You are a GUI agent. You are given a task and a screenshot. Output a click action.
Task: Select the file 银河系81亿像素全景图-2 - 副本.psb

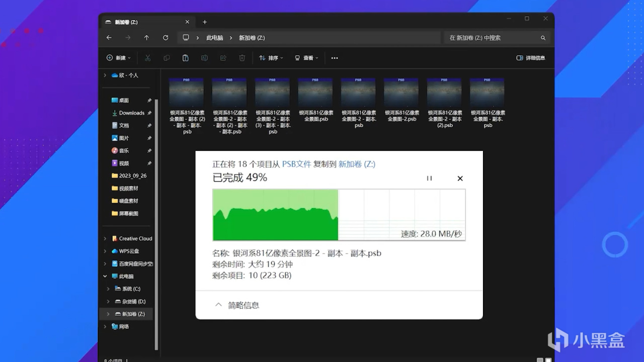358,103
